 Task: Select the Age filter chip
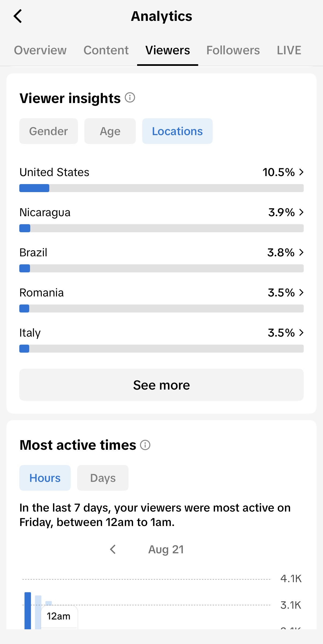[x=110, y=131]
